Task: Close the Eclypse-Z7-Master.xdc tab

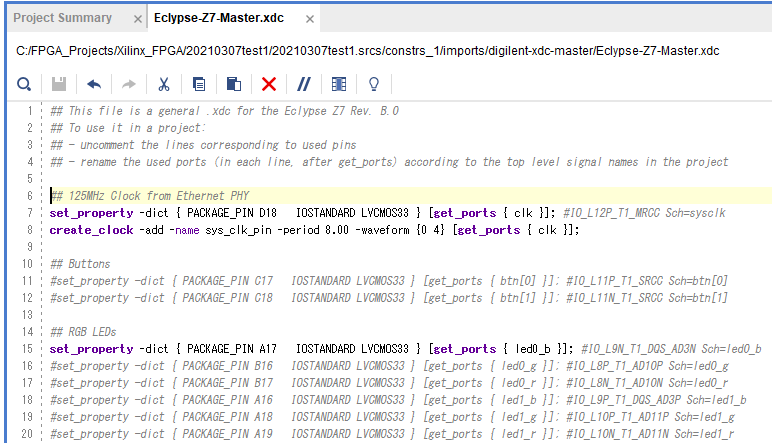Action: (x=310, y=19)
